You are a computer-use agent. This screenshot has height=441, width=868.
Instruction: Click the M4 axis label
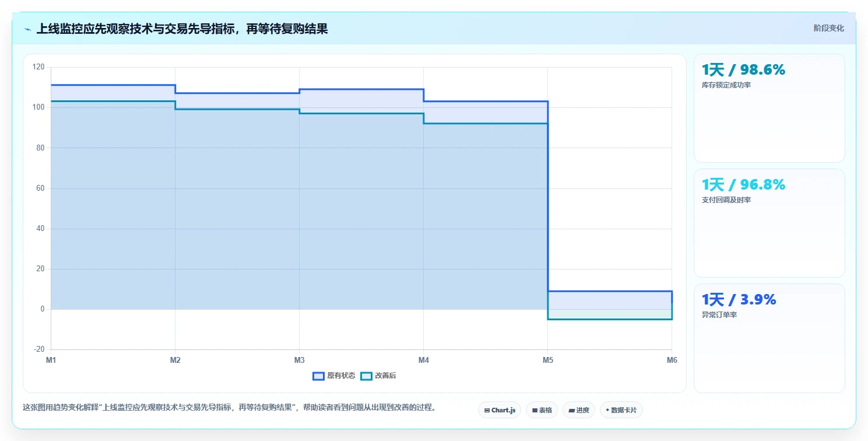click(x=423, y=360)
